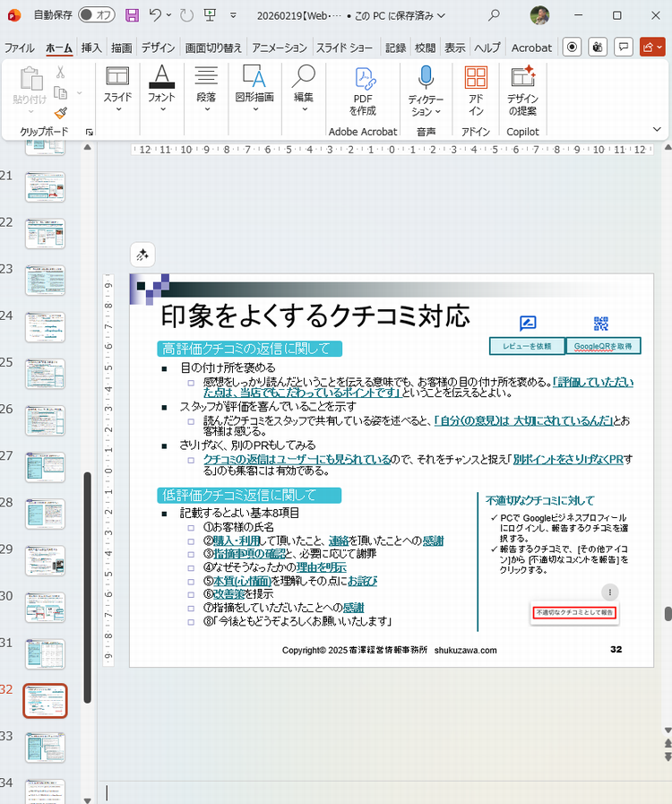Click the Undo arrow icon
The width and height of the screenshot is (672, 804).
pos(156,15)
